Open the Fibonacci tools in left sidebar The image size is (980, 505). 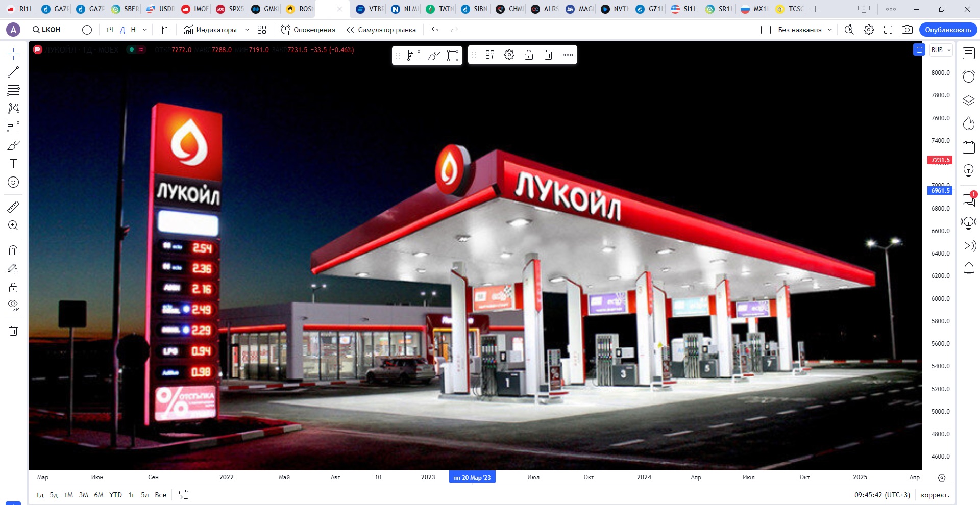13,90
